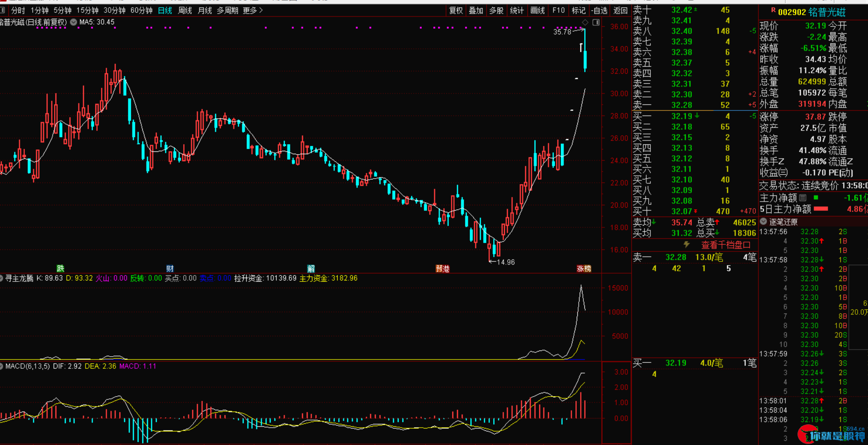The height and width of the screenshot is (445, 868).
Task: Switch to 30分钟 period tab
Action: tap(114, 10)
